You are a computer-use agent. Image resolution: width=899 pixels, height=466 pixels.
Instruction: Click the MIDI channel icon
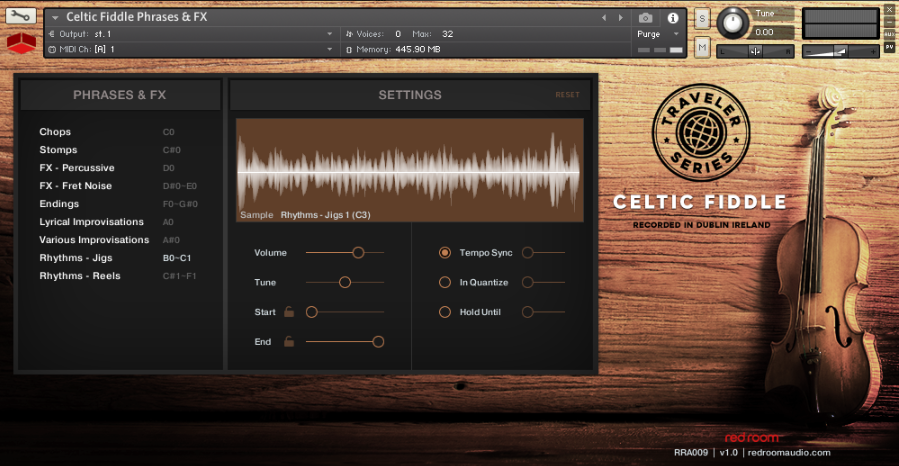point(52,49)
